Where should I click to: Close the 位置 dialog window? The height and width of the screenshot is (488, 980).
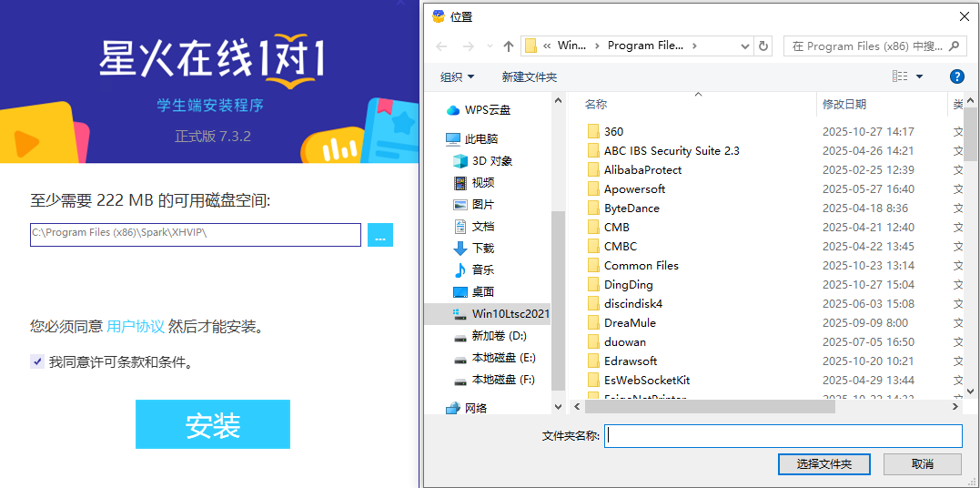pyautogui.click(x=963, y=16)
